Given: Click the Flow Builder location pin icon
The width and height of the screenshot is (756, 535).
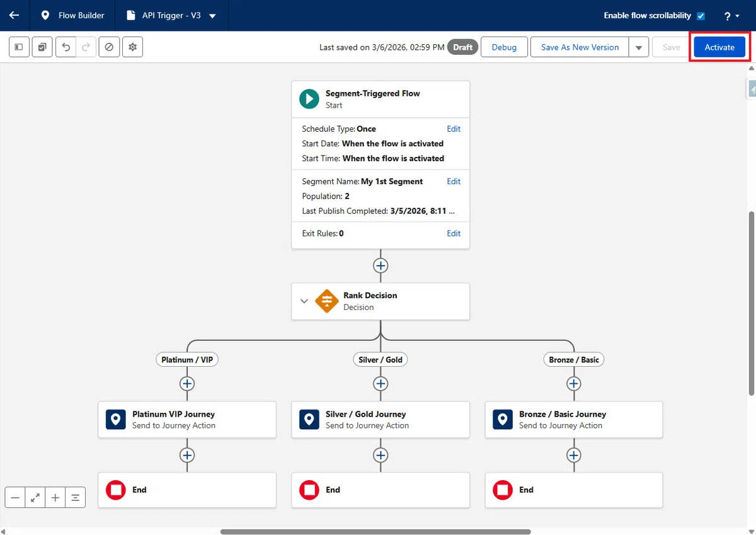Looking at the screenshot, I should click(x=45, y=15).
